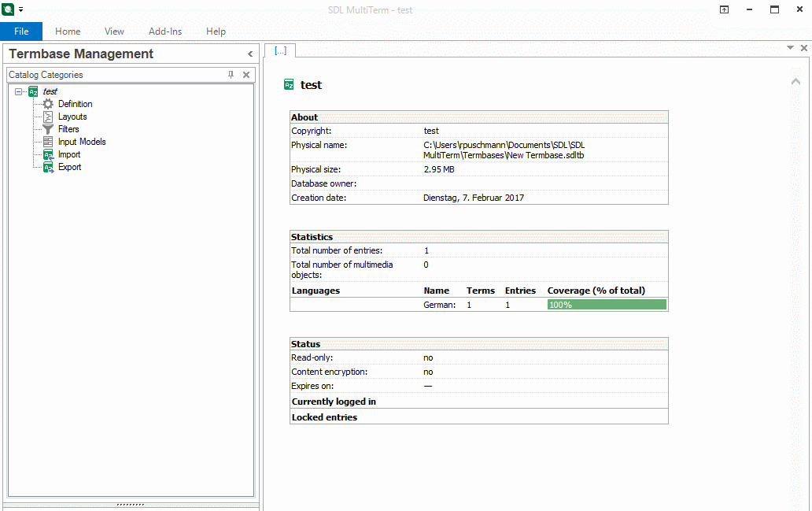Screen dimensions: 812x511
Task: Collapse the test tree node
Action: coord(19,91)
